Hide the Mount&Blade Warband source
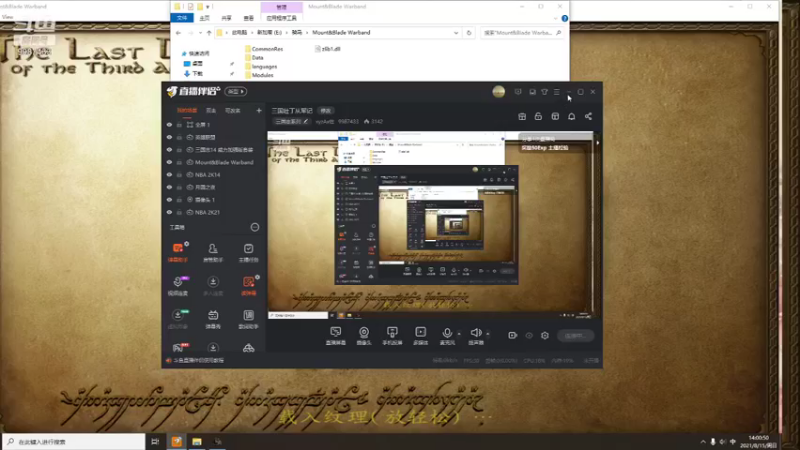The width and height of the screenshot is (800, 450). point(169,162)
